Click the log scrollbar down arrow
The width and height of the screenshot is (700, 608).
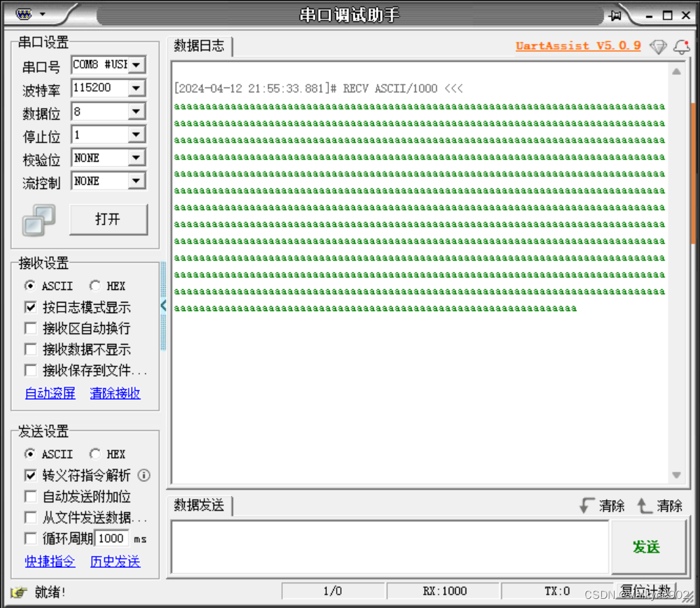tap(676, 475)
